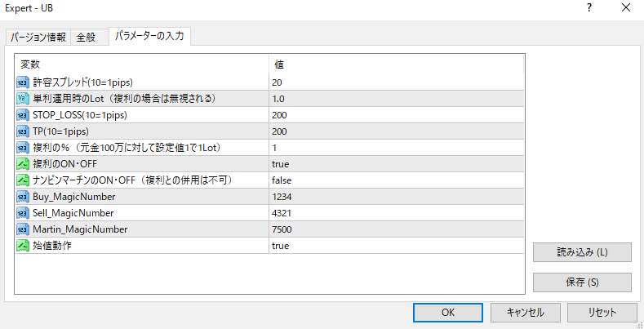Image resolution: width=644 pixels, height=329 pixels.
Task: Select the false value for ナンピンマーチン
Action: click(282, 180)
